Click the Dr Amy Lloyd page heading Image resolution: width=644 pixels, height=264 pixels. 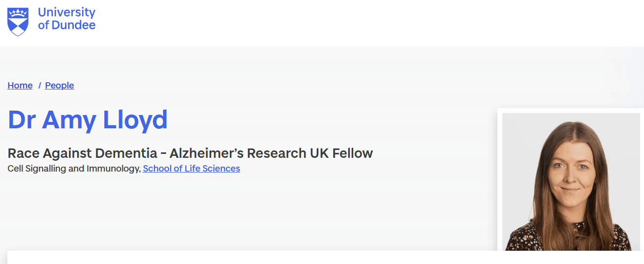coord(88,119)
